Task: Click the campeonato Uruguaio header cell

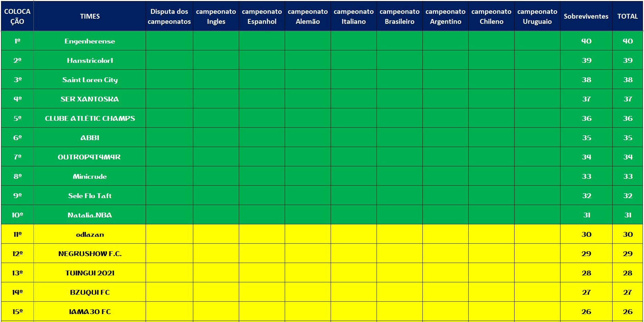Action: tap(537, 16)
